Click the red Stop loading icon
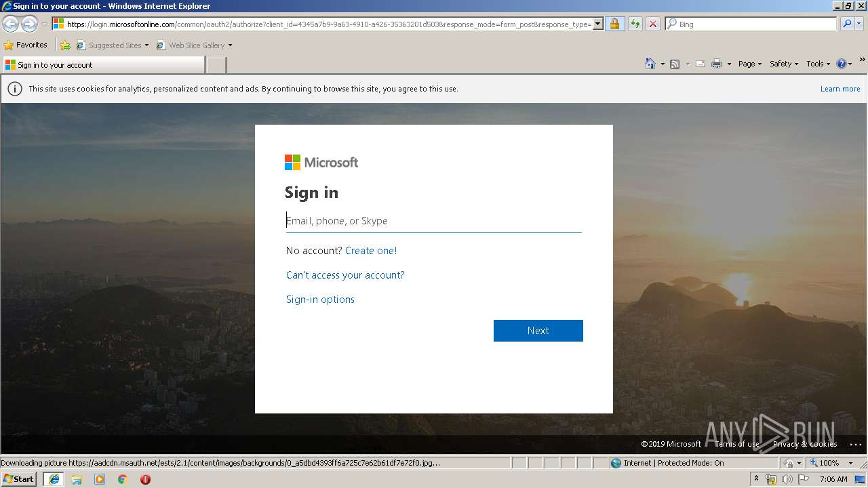 [652, 24]
